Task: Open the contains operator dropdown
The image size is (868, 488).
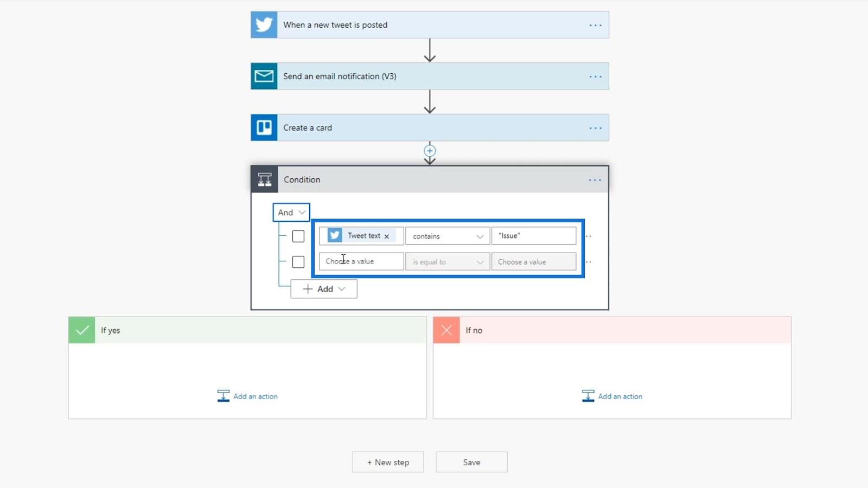Action: coord(448,236)
